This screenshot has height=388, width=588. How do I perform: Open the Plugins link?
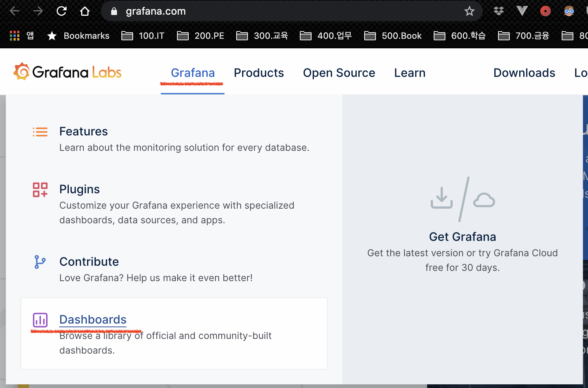point(79,189)
